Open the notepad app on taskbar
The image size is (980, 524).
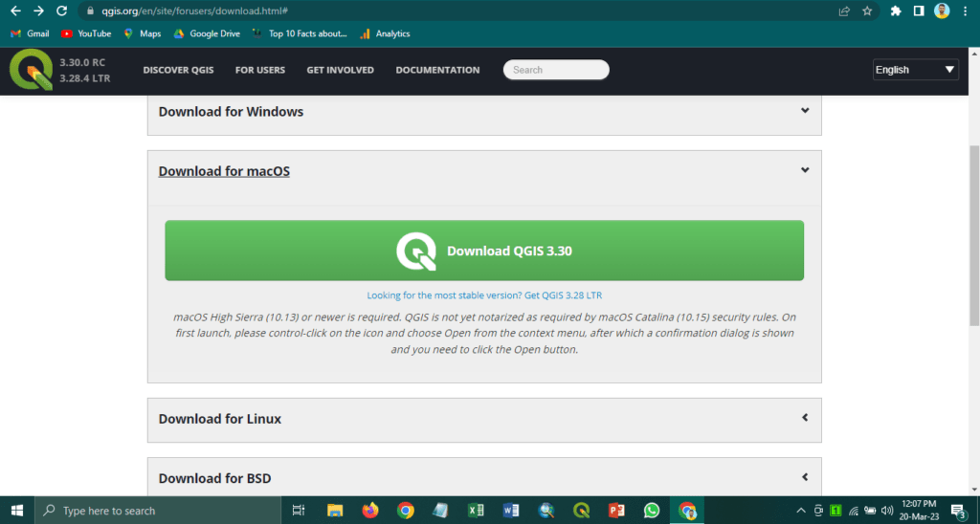tap(440, 511)
